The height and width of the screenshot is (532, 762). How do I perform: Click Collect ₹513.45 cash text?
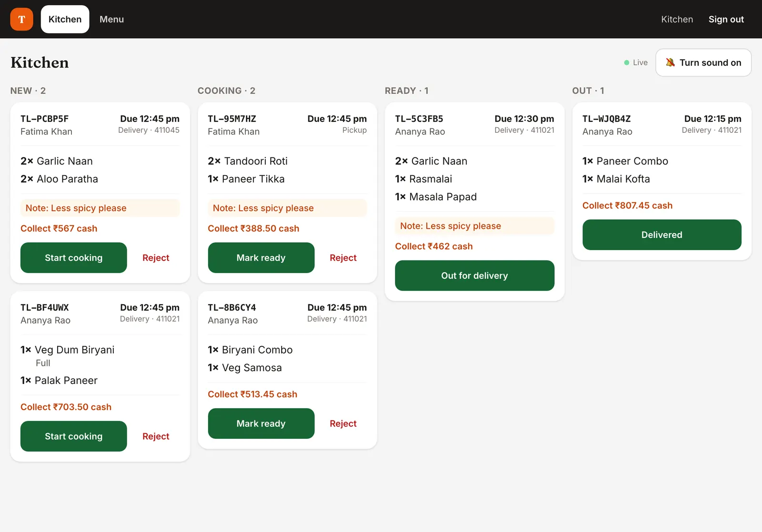pos(252,394)
